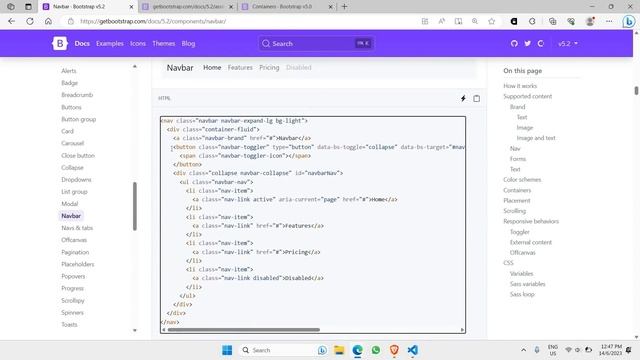This screenshot has width=640, height=360.
Task: Go back with browser back arrow
Action: click(x=11, y=21)
